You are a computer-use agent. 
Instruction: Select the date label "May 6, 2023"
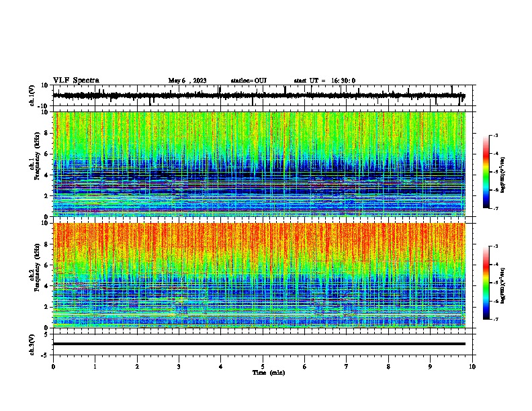coord(187,81)
